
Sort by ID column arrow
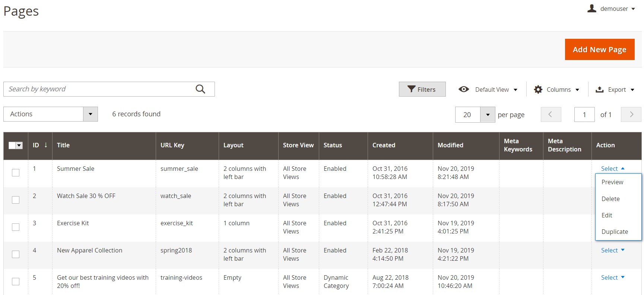click(x=46, y=145)
